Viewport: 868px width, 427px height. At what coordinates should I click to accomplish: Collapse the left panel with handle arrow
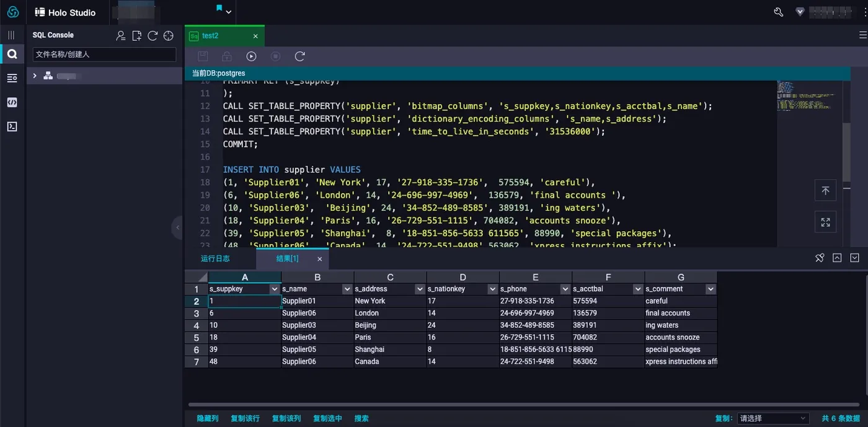point(177,227)
